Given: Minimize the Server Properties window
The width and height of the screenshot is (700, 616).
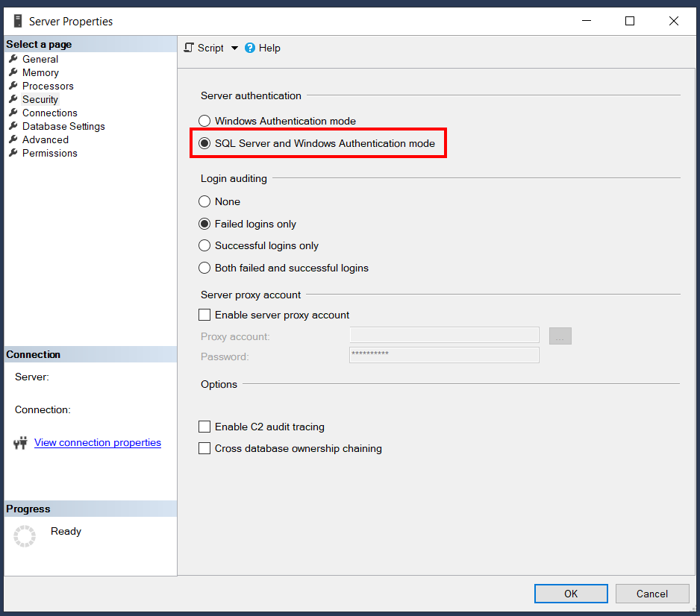Looking at the screenshot, I should 587,21.
